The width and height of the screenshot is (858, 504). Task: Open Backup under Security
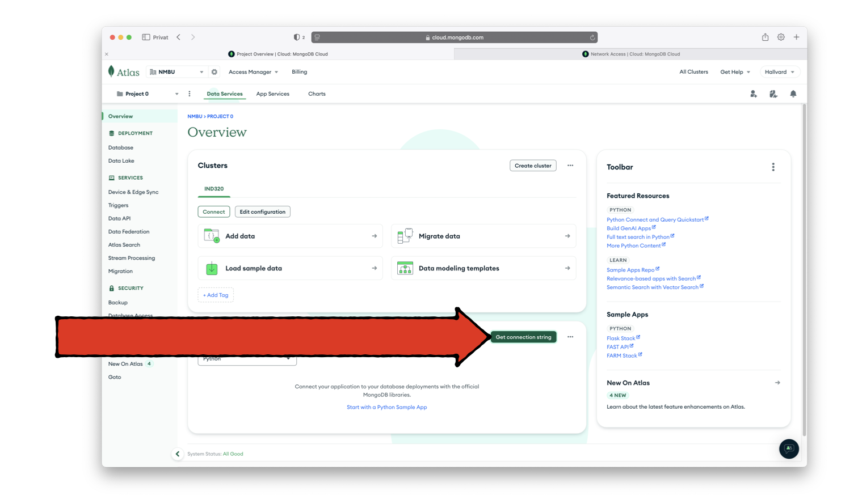(118, 303)
